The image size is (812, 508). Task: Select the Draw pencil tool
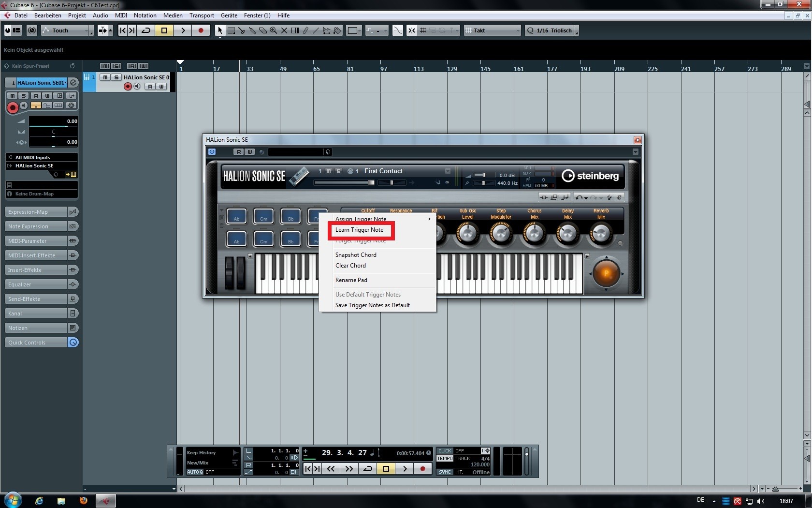tap(305, 30)
